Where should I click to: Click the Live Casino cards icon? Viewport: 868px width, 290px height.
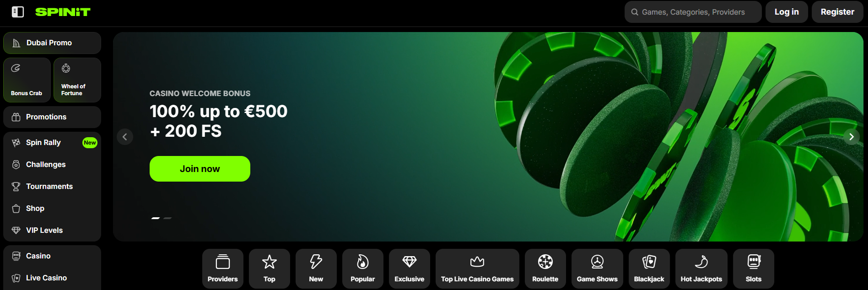pos(16,278)
